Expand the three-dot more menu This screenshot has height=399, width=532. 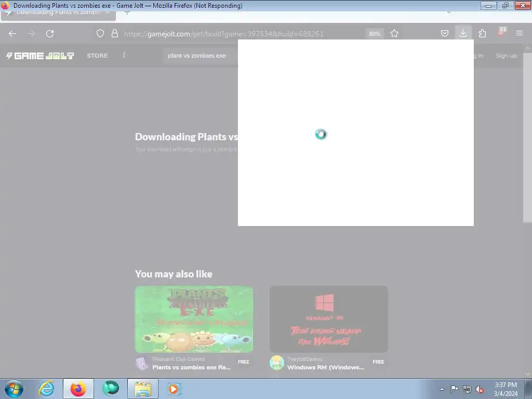pos(124,55)
